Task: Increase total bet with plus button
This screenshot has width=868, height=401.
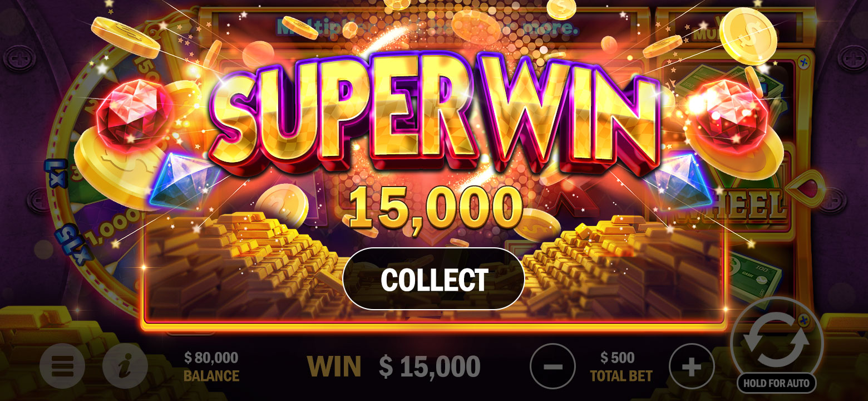Action: coord(692,366)
